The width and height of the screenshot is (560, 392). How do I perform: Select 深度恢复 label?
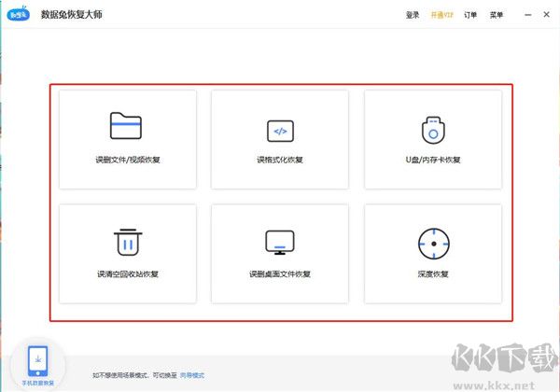pyautogui.click(x=433, y=274)
